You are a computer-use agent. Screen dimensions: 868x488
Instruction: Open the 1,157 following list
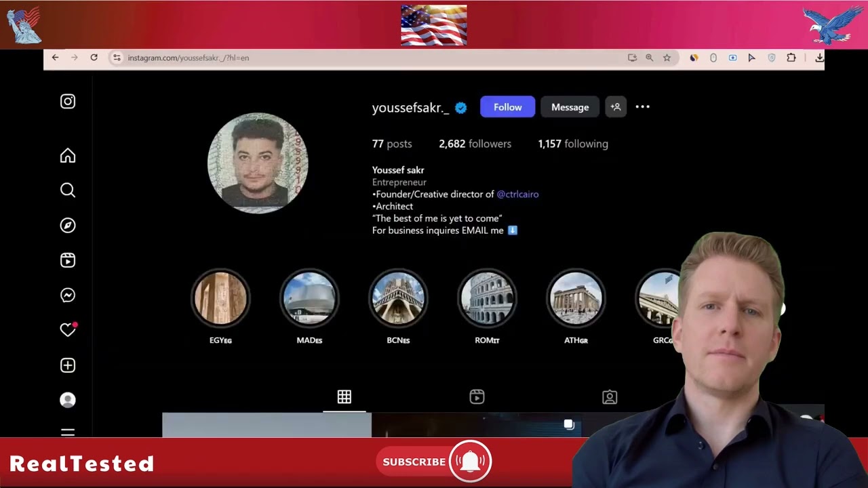(573, 144)
